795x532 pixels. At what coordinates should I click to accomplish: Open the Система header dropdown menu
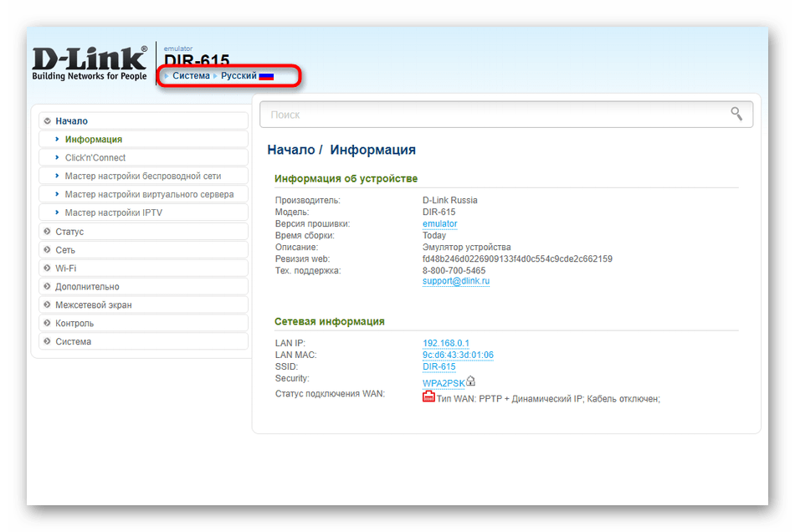point(191,76)
